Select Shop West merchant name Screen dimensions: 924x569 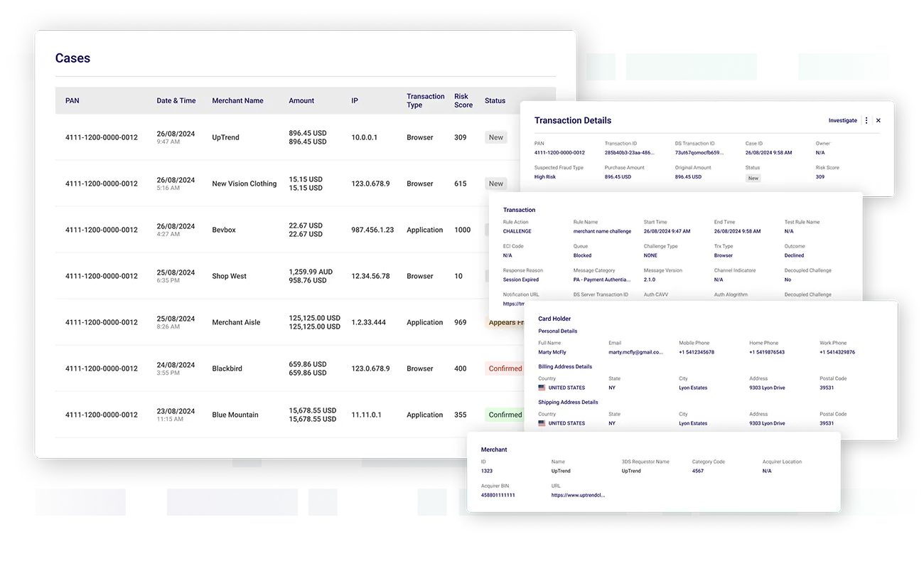tap(229, 276)
